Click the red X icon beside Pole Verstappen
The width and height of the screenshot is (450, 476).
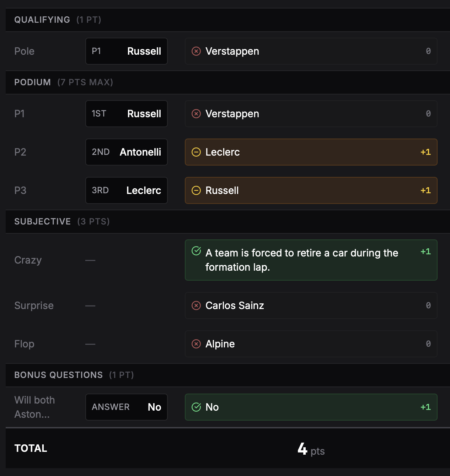click(x=196, y=51)
